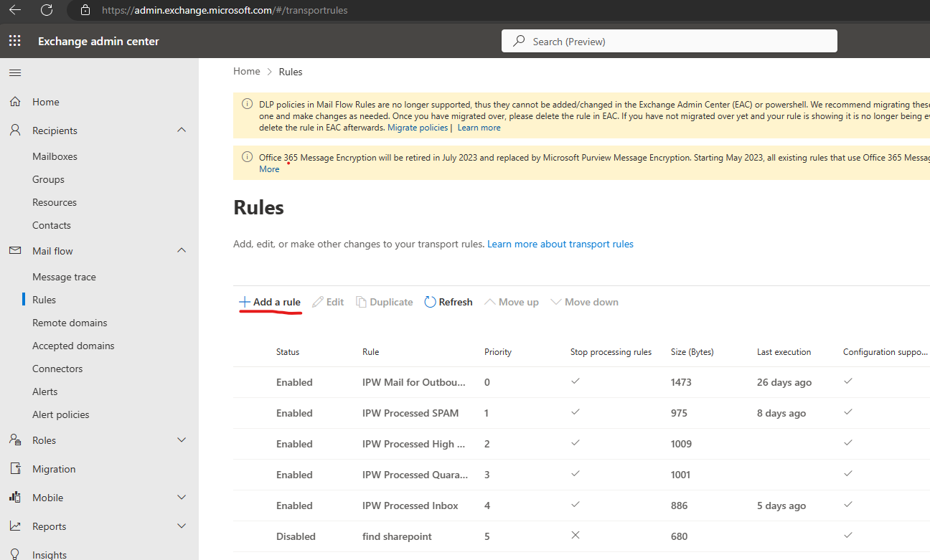Open Connectors under Mail flow
The width and height of the screenshot is (930, 560).
coord(57,369)
